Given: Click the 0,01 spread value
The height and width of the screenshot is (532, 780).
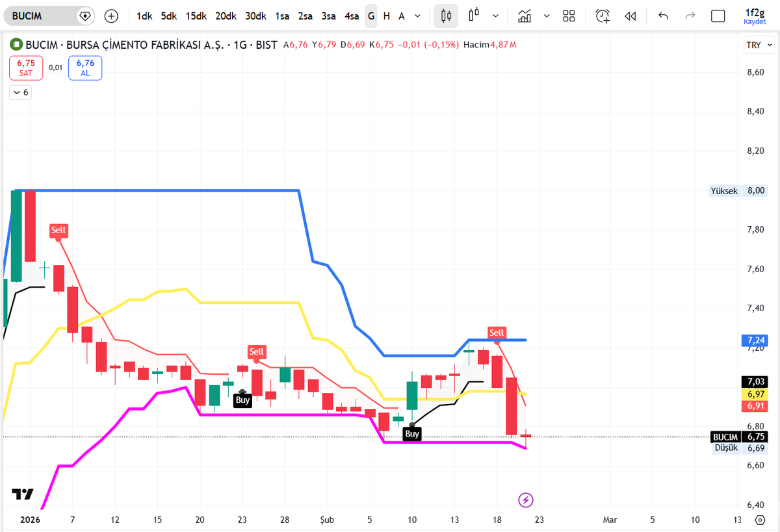Looking at the screenshot, I should pyautogui.click(x=56, y=68).
